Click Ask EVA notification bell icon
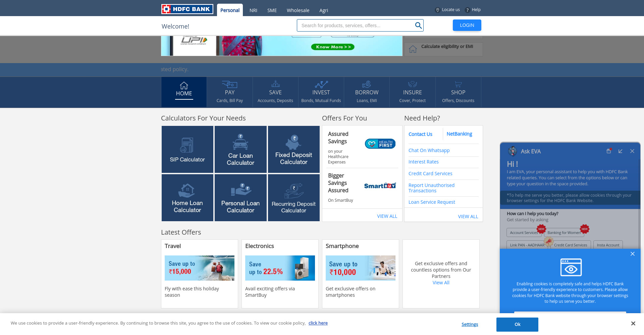This screenshot has height=335, width=644. point(609,151)
